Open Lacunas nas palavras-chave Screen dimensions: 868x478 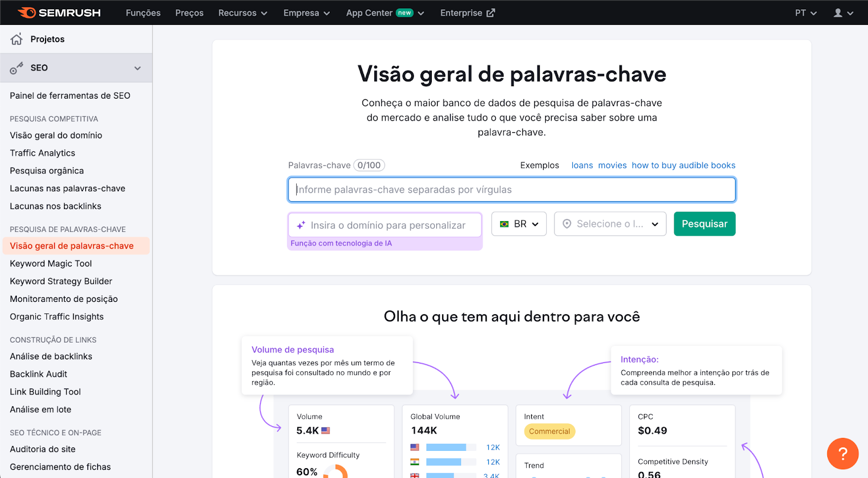pos(67,189)
